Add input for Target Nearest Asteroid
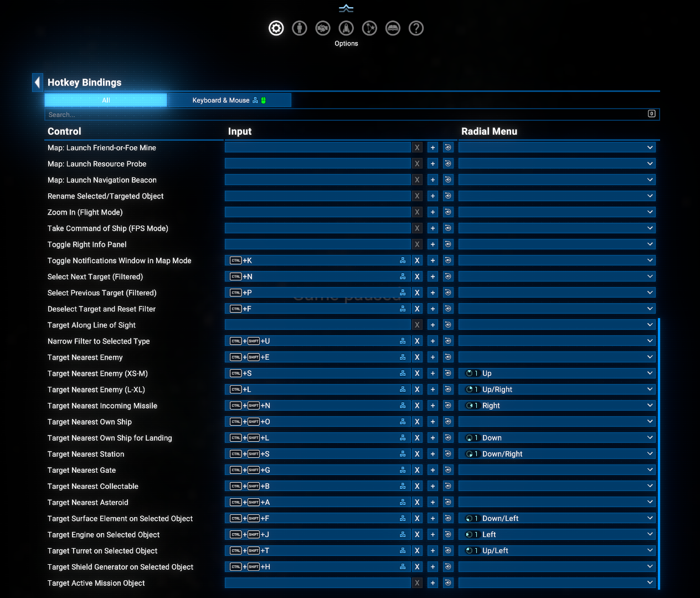 [x=433, y=502]
